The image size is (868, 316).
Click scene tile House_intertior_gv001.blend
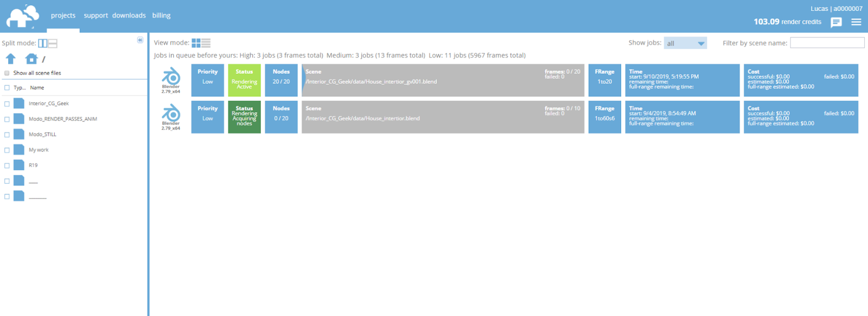[x=443, y=80]
